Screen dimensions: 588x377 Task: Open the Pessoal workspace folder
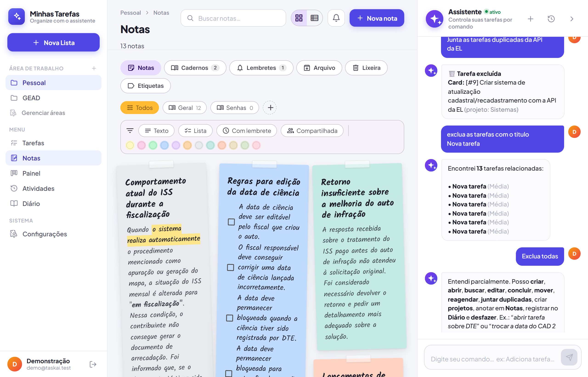point(53,83)
